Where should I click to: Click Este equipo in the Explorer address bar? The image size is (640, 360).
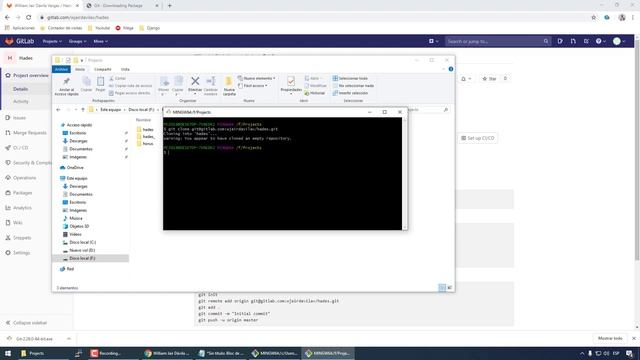pos(111,110)
